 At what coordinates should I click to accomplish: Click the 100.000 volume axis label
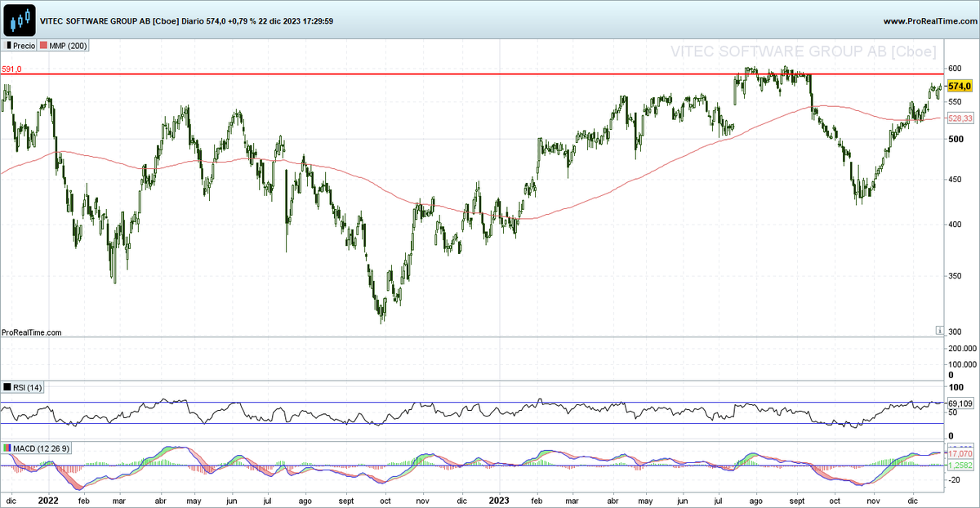[x=961, y=365]
